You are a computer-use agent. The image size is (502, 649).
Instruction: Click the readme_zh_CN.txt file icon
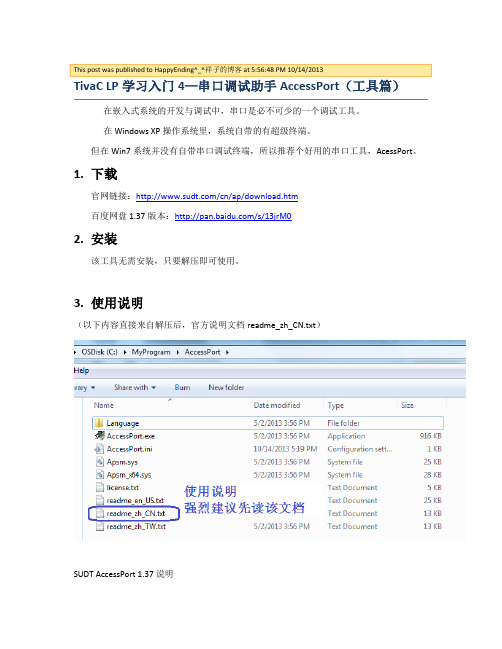pyautogui.click(x=99, y=513)
